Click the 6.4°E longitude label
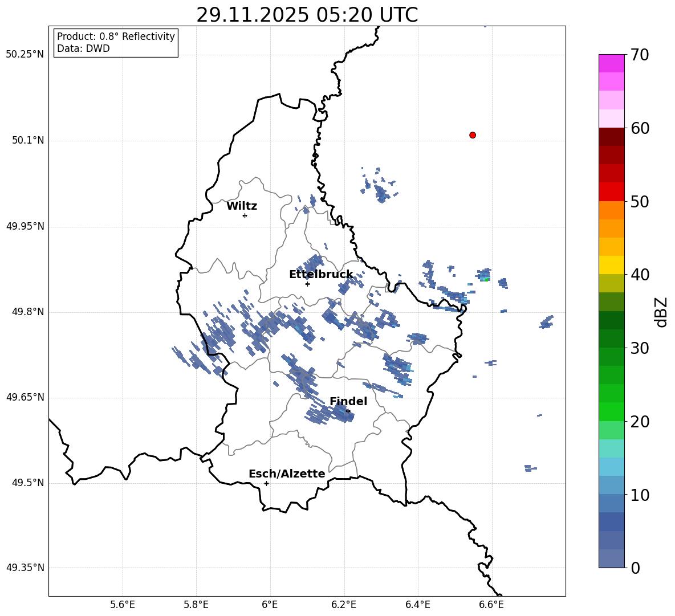Image resolution: width=675 pixels, height=616 pixels. click(x=417, y=605)
